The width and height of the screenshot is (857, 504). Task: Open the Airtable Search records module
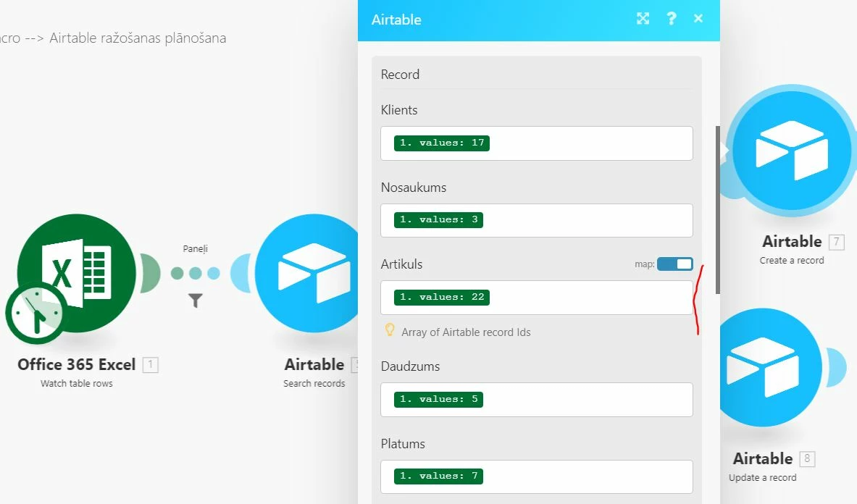pyautogui.click(x=306, y=273)
